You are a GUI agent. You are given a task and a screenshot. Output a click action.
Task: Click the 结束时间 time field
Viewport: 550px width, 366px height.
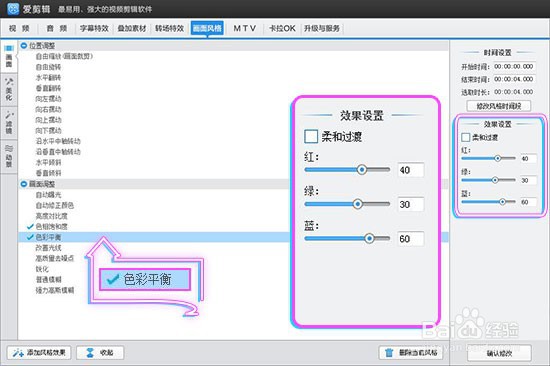point(514,79)
